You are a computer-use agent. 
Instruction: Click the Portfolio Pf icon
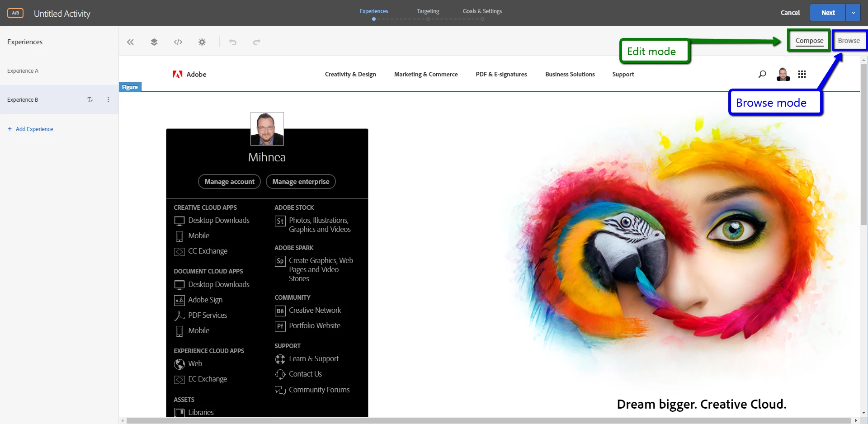280,326
